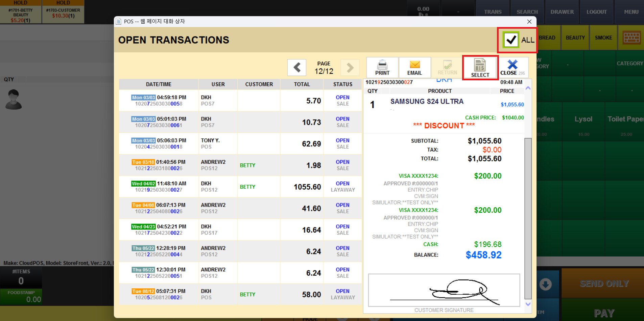
Task: Click the next page arrow
Action: pyautogui.click(x=350, y=68)
